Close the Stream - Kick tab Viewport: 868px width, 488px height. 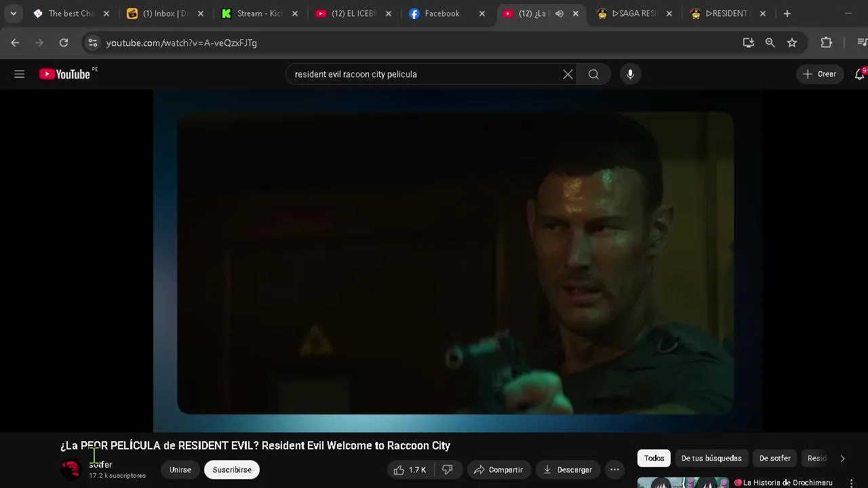point(294,14)
